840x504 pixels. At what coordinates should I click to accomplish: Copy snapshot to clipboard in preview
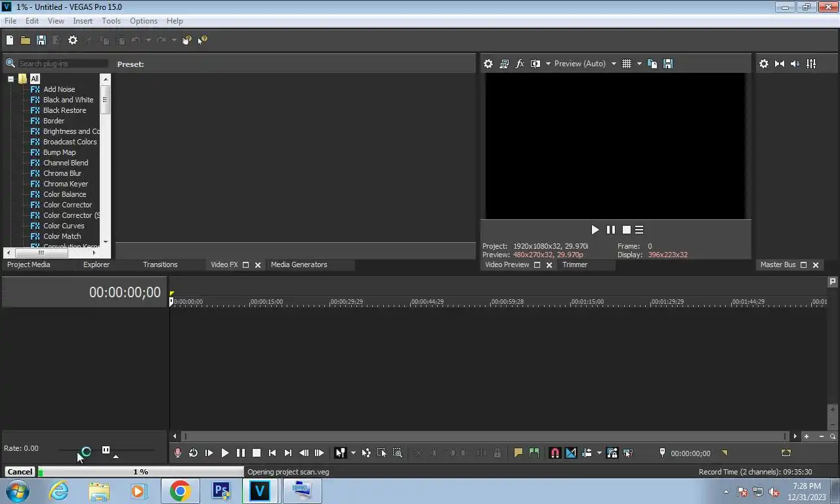coord(652,64)
